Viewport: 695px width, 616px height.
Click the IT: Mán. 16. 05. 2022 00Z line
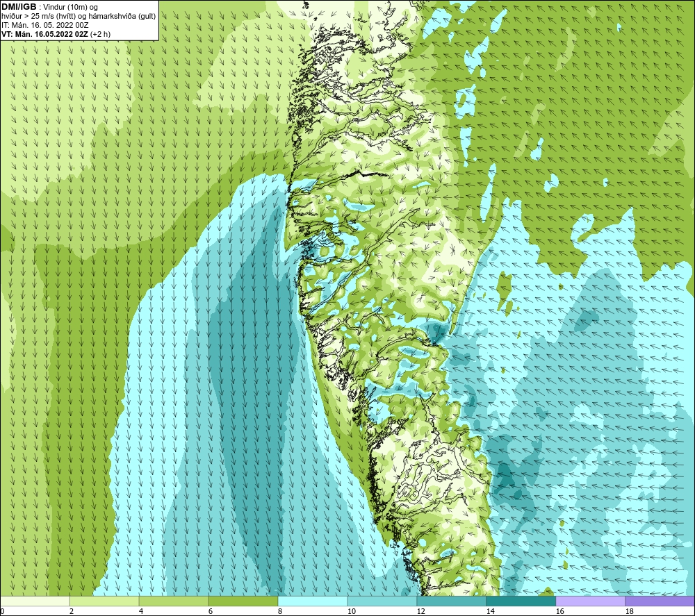click(44, 25)
